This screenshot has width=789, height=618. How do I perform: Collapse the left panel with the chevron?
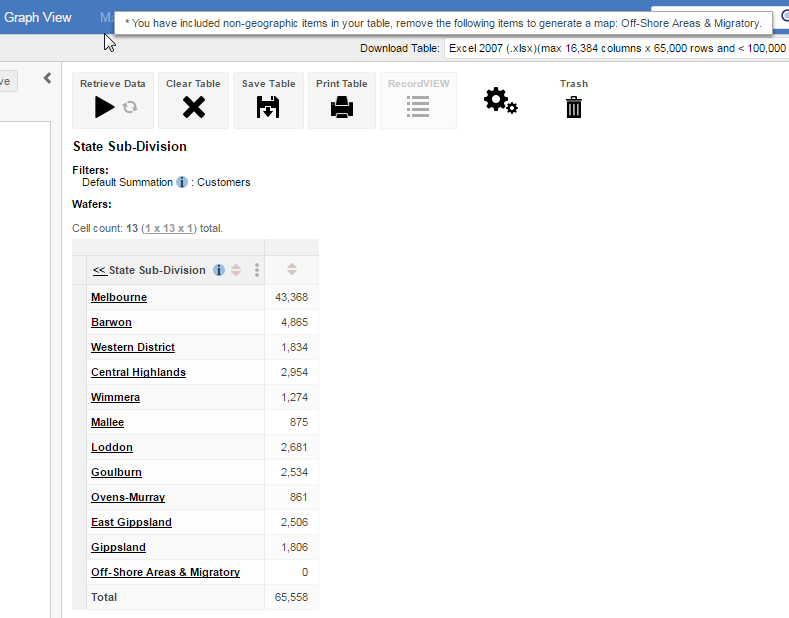coord(47,78)
